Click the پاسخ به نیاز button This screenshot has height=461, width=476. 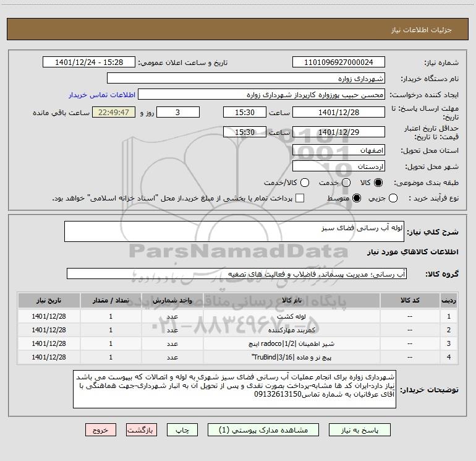point(360,430)
